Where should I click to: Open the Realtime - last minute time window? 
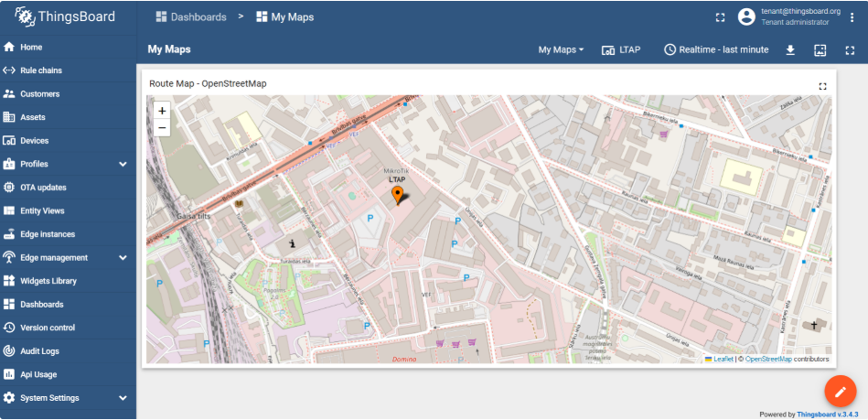pyautogui.click(x=716, y=50)
